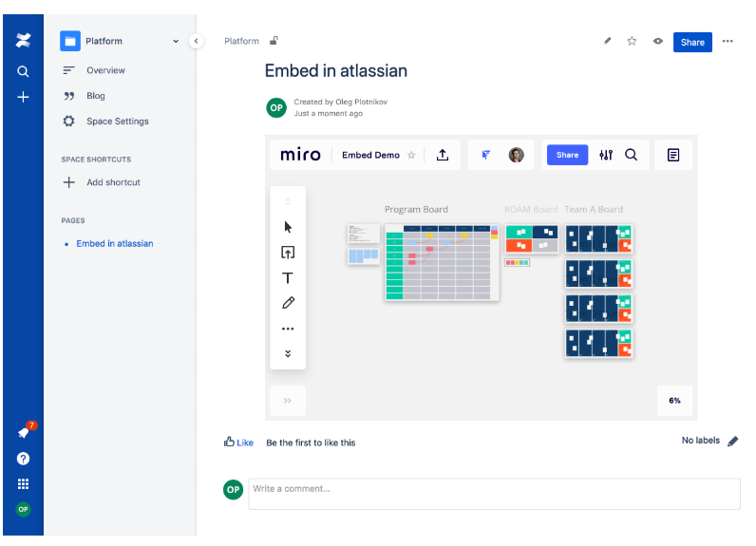Click the miro logo
The height and width of the screenshot is (546, 756).
pos(300,155)
